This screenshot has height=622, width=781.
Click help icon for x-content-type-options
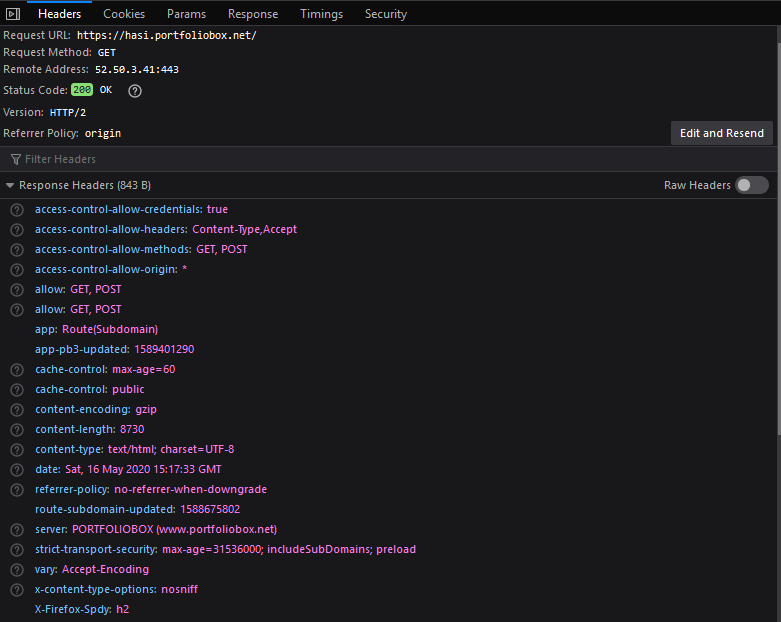coord(17,590)
